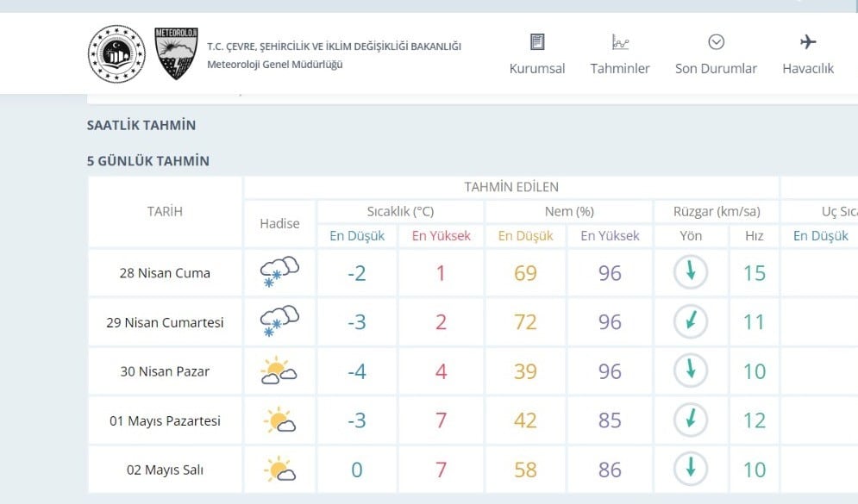Viewport: 858px width, 504px height.
Task: Click snow icon for 28 Nisan Cuma
Action: pos(279,271)
